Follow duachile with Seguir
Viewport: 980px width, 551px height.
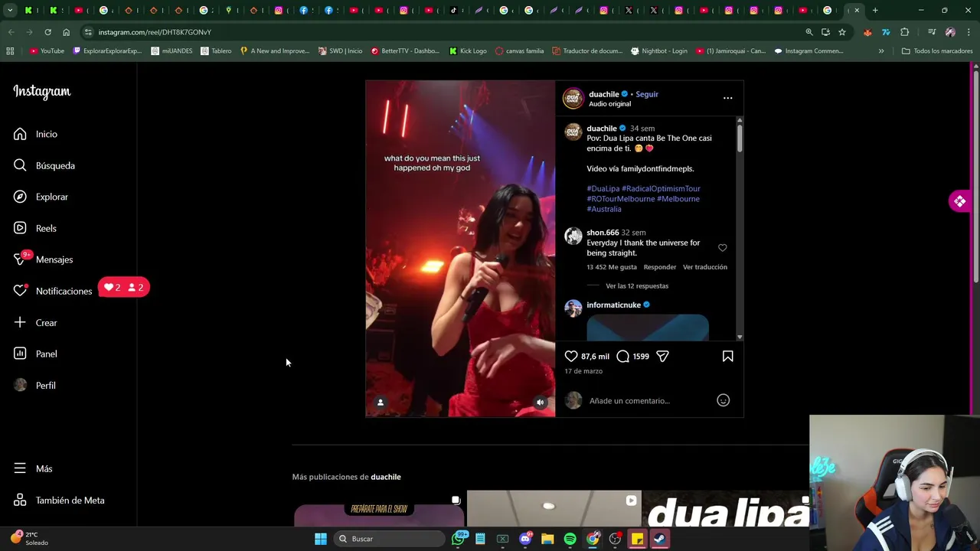(647, 94)
